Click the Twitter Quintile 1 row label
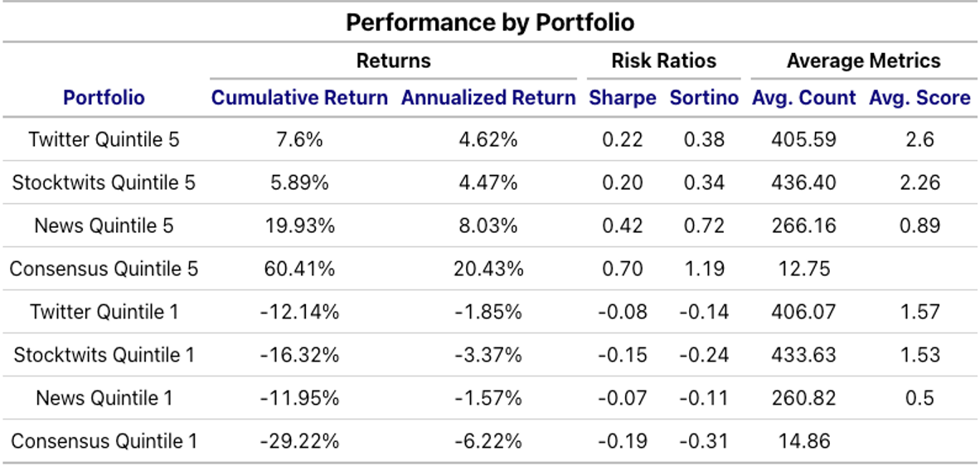The width and height of the screenshot is (980, 466). (104, 312)
